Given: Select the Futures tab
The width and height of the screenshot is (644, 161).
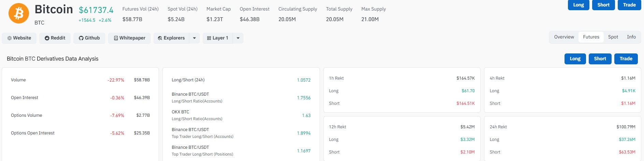Looking at the screenshot, I should [591, 37].
